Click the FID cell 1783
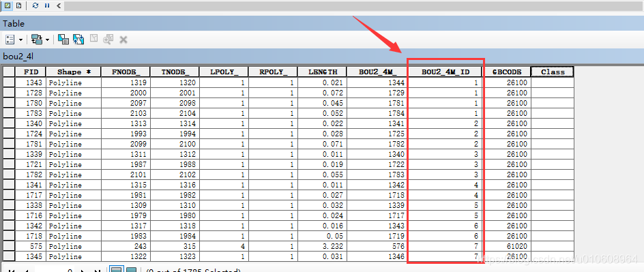The width and height of the screenshot is (644, 272). click(x=31, y=113)
